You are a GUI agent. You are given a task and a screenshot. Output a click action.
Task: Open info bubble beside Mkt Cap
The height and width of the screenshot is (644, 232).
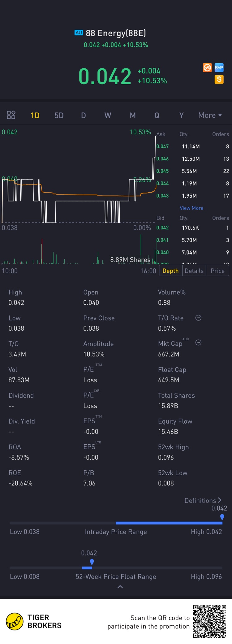199,342
